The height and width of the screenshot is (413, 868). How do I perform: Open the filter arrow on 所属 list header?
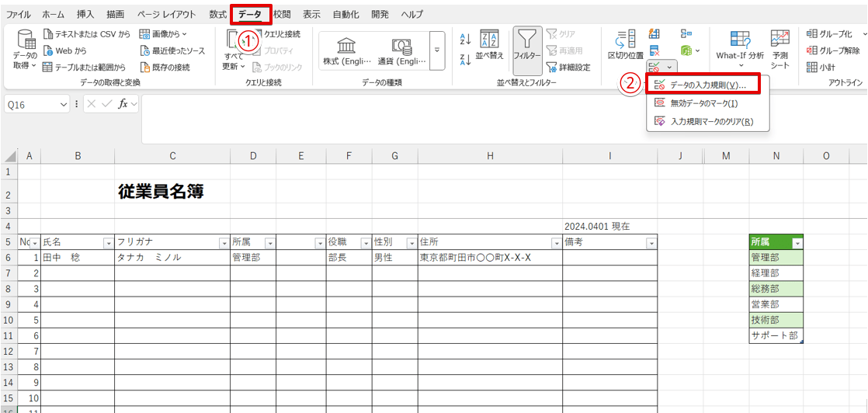[x=796, y=243]
